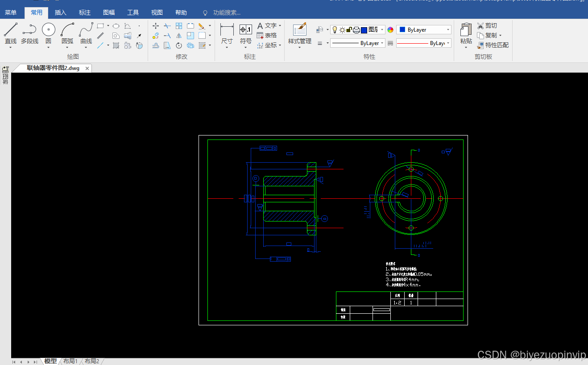Toggle layer print printer icon
This screenshot has height=365, width=588.
tap(356, 30)
